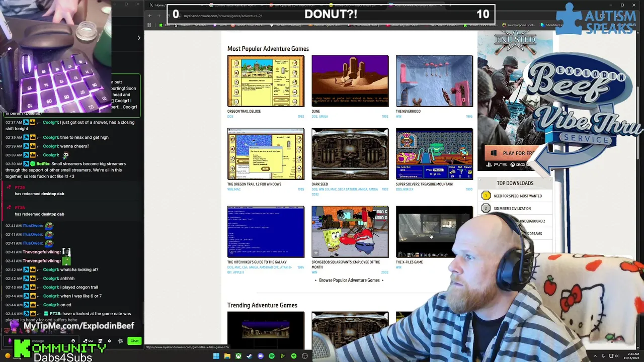Open Need for Speed: Most Wanted top download

click(518, 196)
